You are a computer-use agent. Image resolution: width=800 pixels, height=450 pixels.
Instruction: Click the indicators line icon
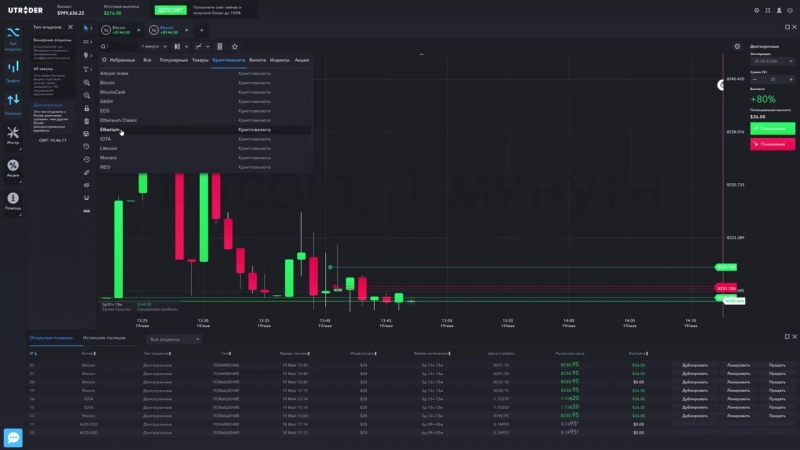tap(198, 46)
